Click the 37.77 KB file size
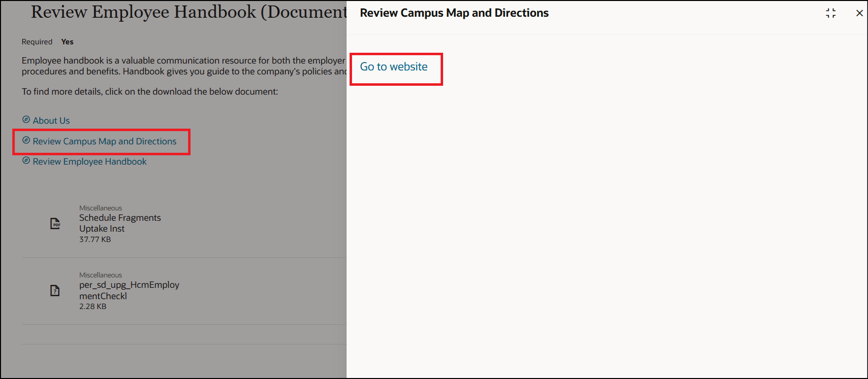Screen dimensions: 868x379 [x=95, y=240]
